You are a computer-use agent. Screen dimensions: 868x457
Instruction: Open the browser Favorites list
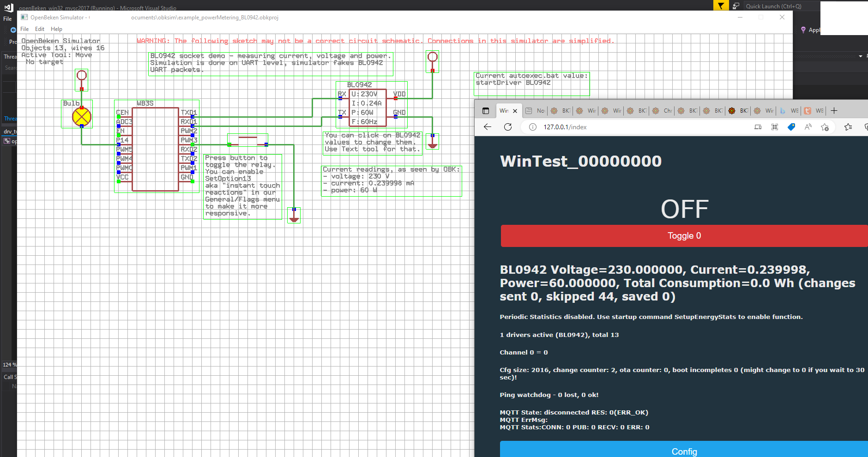point(848,127)
